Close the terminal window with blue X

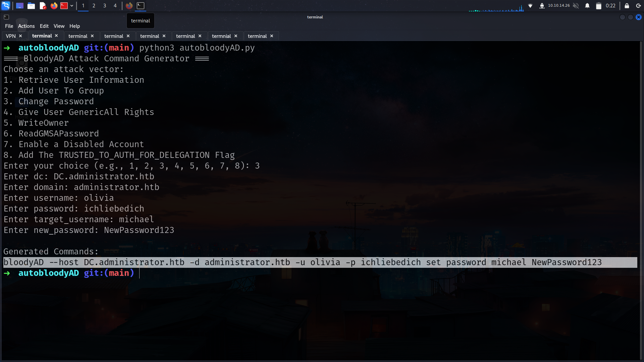[639, 17]
